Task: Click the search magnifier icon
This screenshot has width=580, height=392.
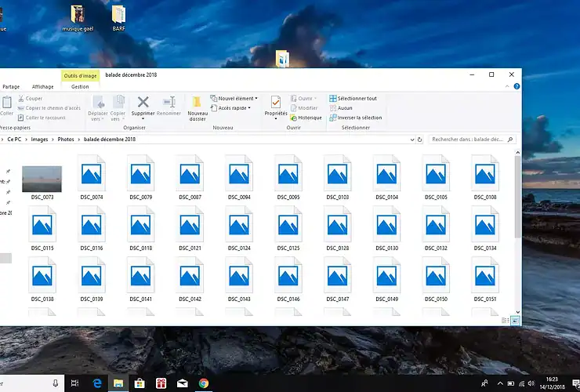Action: click(510, 140)
